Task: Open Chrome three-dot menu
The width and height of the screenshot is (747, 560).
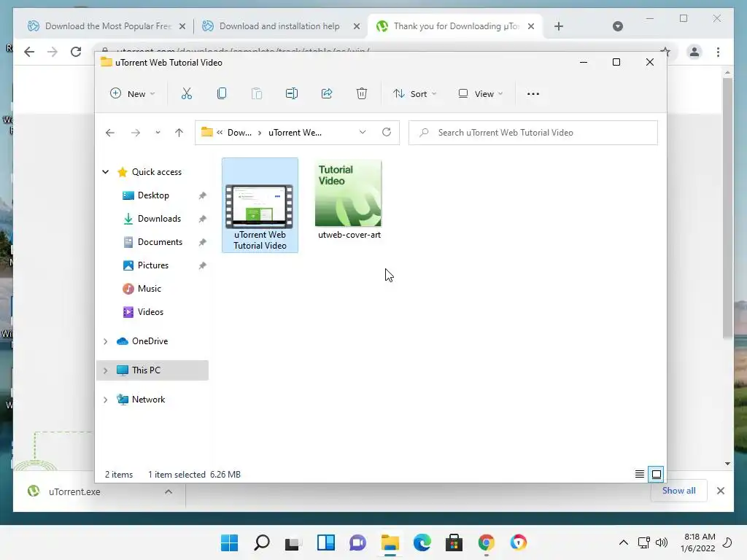Action: [x=718, y=52]
